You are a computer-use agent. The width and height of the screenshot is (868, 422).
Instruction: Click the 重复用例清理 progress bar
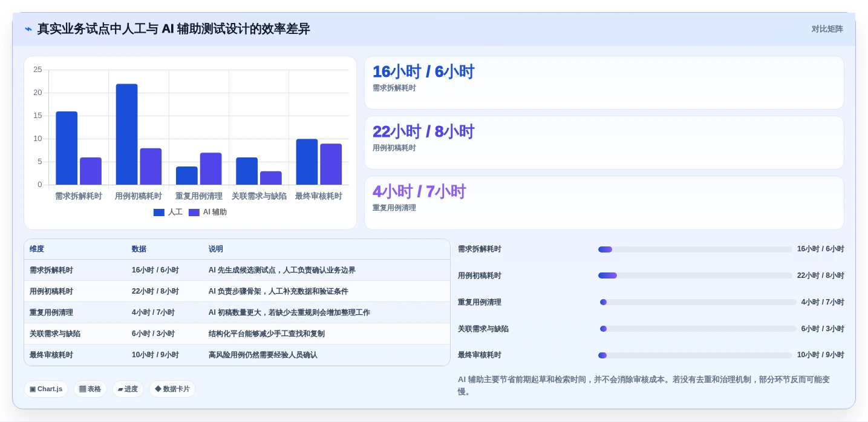click(698, 302)
